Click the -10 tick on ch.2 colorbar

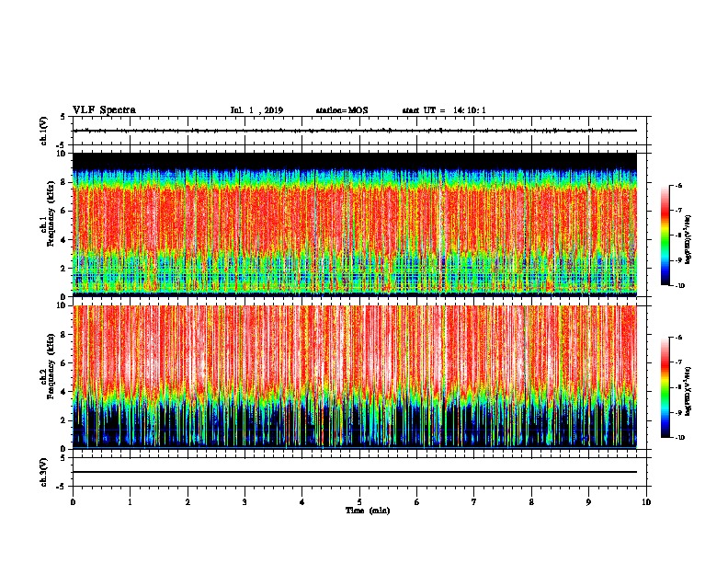coord(679,438)
